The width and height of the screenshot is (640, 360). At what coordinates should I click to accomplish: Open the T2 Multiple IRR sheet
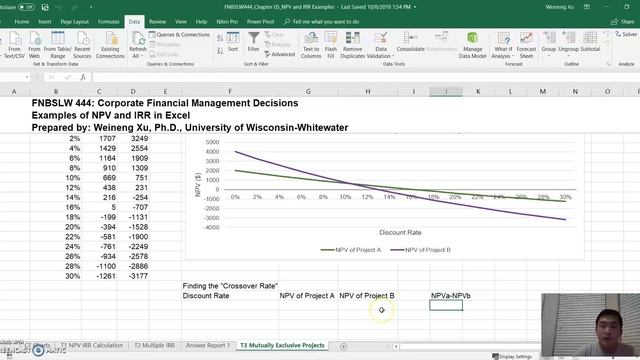[x=154, y=345]
